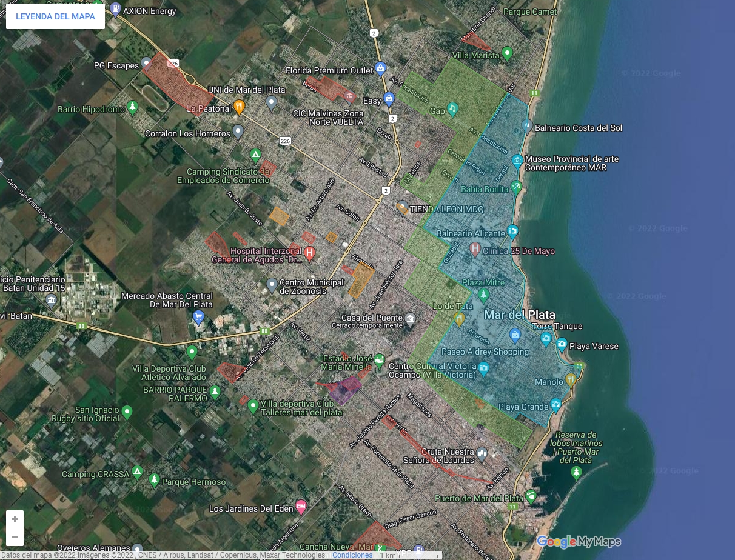
Task: Click the Ovejeros Alemanes location pin
Action: pyautogui.click(x=138, y=548)
